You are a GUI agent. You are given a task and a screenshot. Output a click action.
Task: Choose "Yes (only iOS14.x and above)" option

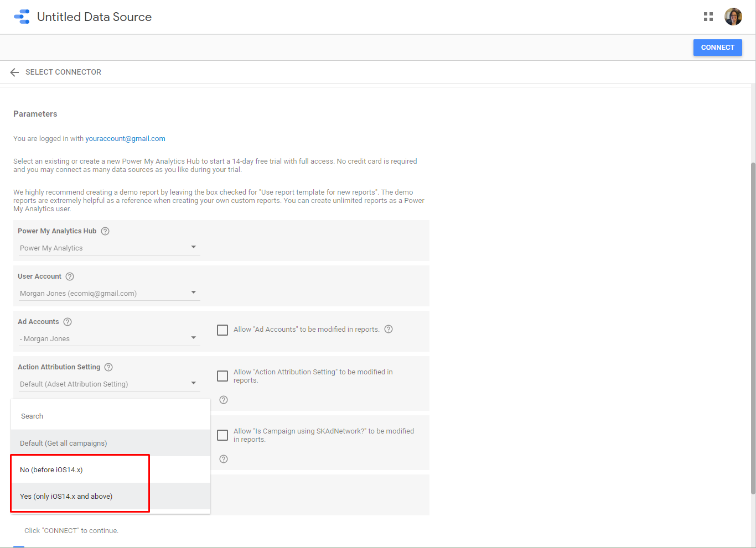point(66,497)
